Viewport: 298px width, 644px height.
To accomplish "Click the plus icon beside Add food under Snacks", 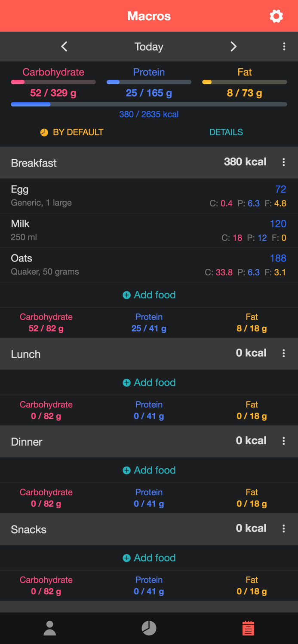I will (x=126, y=558).
